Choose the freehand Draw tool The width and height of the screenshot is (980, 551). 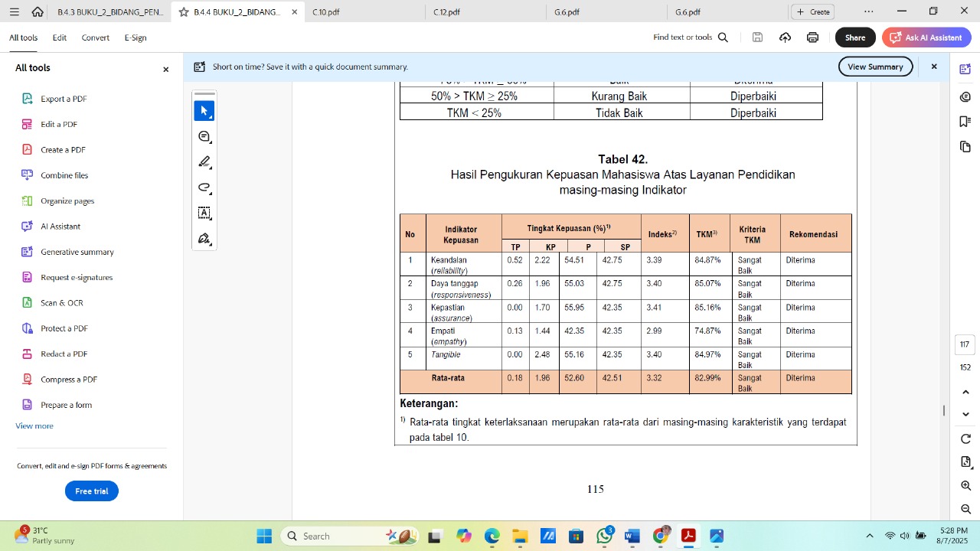[x=204, y=187]
